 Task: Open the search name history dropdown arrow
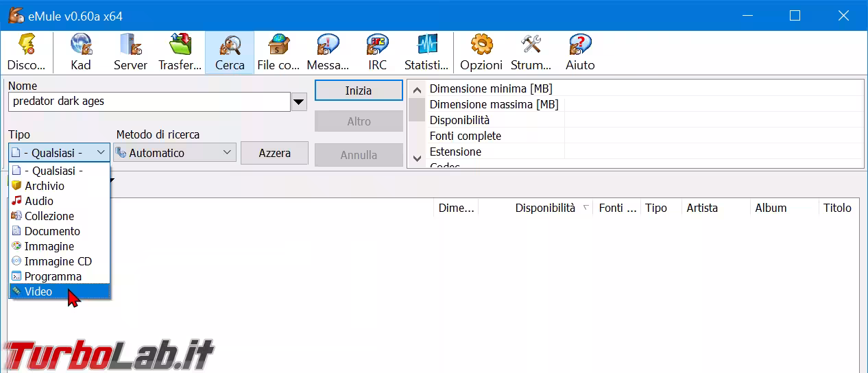point(299,103)
